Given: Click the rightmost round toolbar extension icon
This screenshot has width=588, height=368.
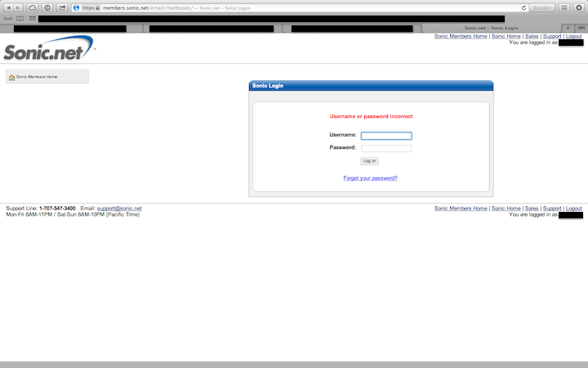Looking at the screenshot, I should pos(579,7).
